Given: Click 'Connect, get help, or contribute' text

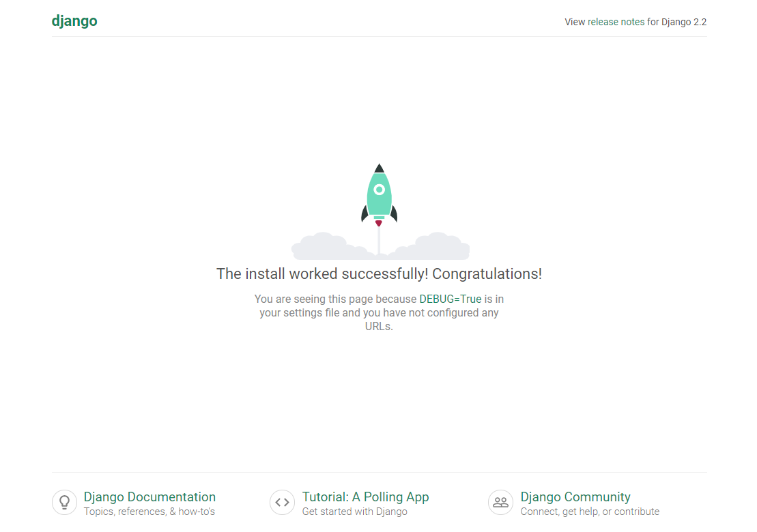Looking at the screenshot, I should click(x=590, y=512).
